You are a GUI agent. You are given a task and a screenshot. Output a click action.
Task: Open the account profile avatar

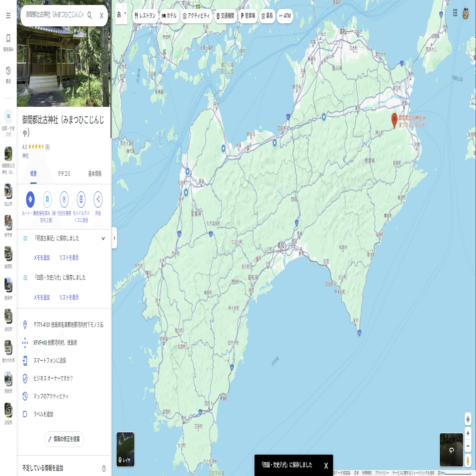tap(466, 13)
